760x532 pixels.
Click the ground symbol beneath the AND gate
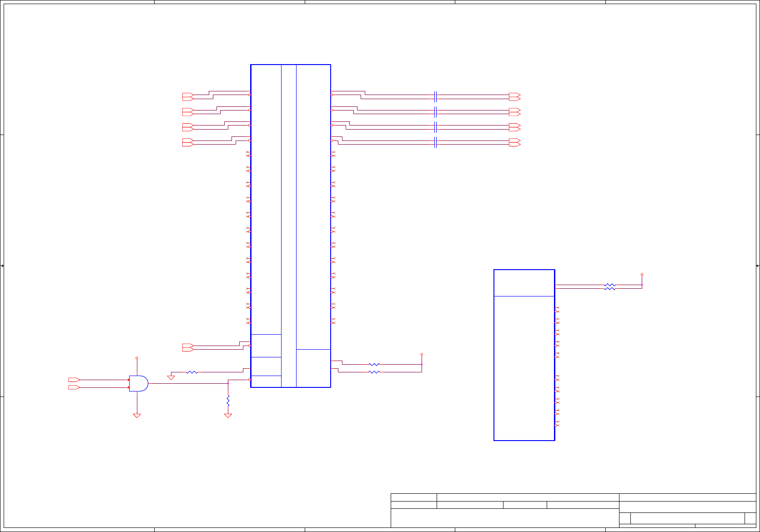[x=136, y=416]
